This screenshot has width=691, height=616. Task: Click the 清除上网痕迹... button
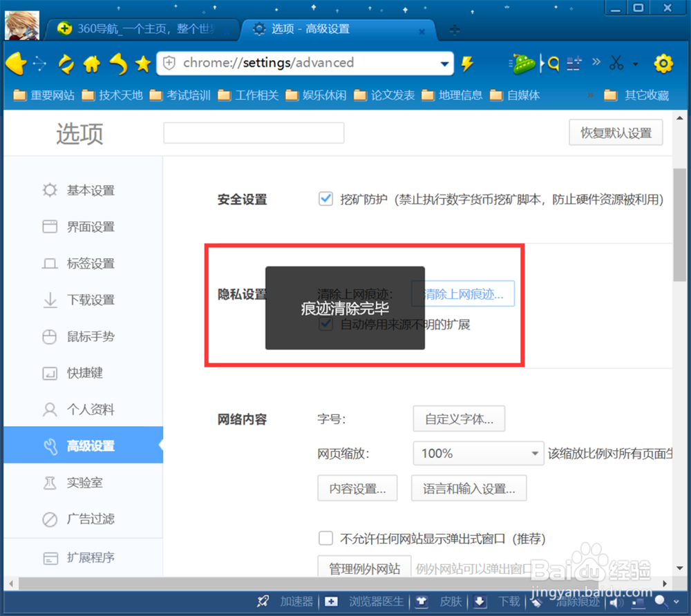point(463,293)
